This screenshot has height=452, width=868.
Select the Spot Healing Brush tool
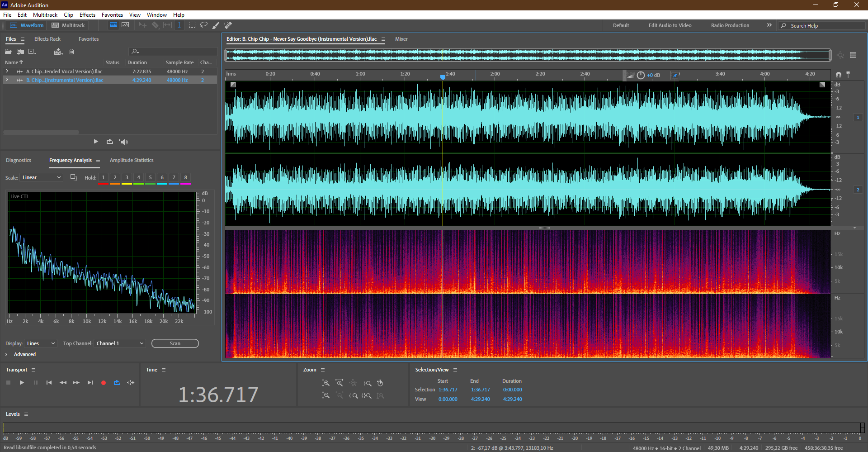(228, 25)
